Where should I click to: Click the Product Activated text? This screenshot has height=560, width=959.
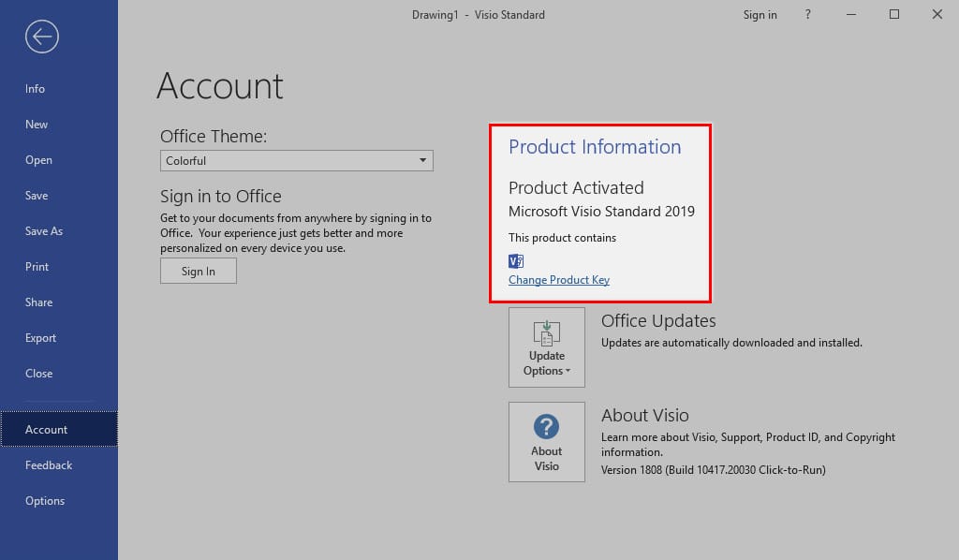[x=576, y=187]
